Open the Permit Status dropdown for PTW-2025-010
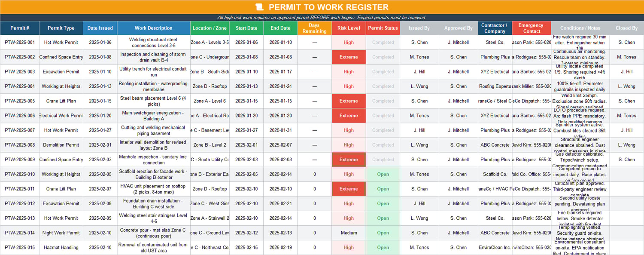The image size is (644, 255). 383,174
